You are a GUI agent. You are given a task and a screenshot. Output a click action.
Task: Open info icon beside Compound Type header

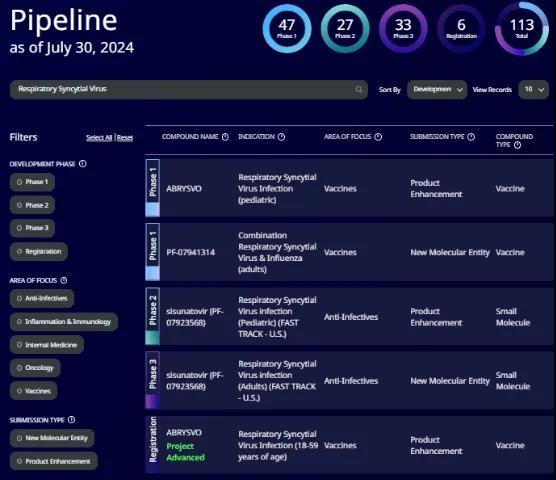click(517, 145)
